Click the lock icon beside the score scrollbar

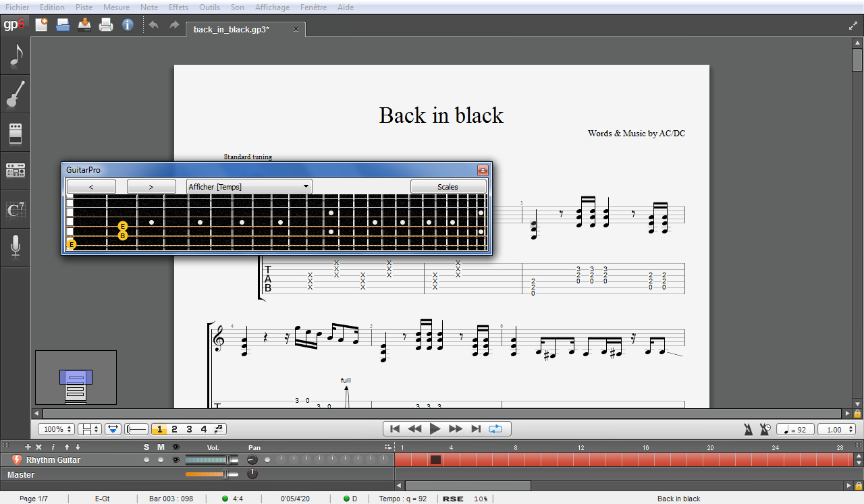(x=857, y=414)
